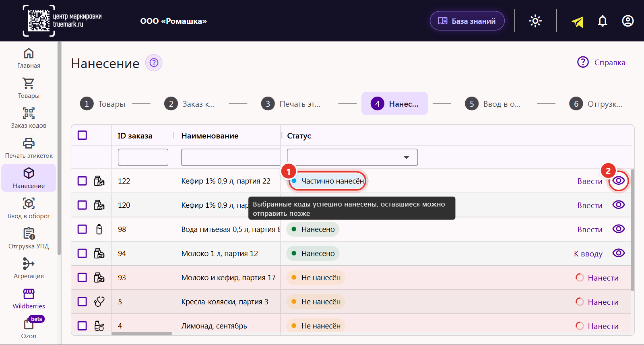
Task: Select checkbox for Кресла-коляски row
Action: (x=82, y=302)
